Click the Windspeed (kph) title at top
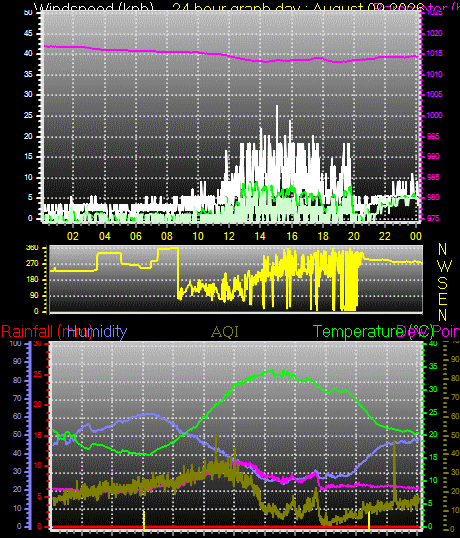This screenshot has width=460, height=538. (94, 8)
